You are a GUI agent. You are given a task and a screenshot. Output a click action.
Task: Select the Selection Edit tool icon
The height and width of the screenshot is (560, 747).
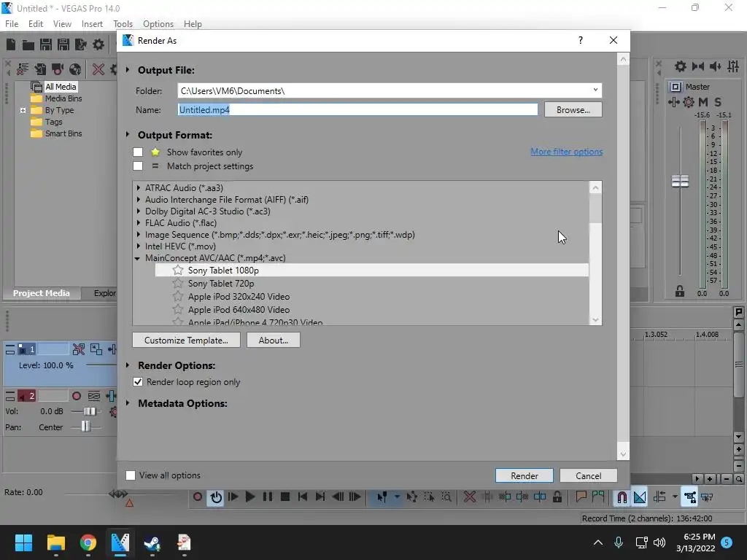tap(429, 497)
